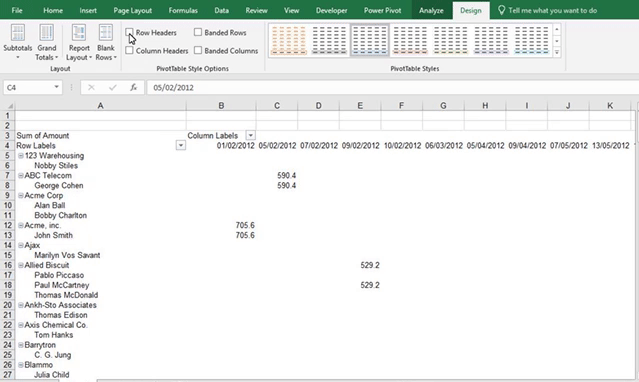Image resolution: width=639 pixels, height=382 pixels.
Task: Switch to the View tab
Action: coord(291,10)
